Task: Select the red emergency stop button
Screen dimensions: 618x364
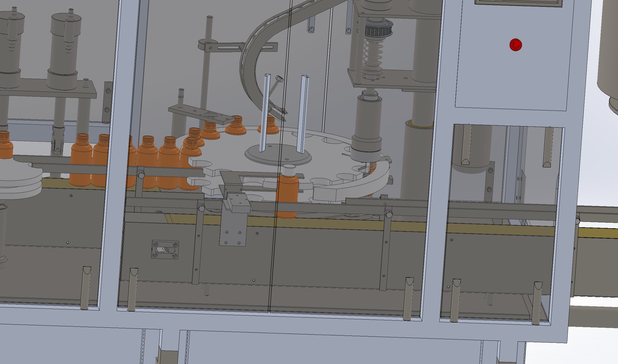Action: point(516,45)
